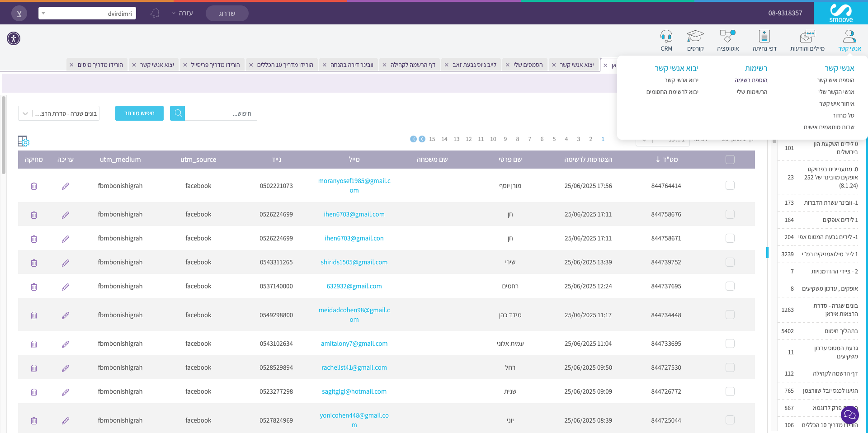The image size is (868, 433).
Task: Switch to the לייב גיוס גבעת זאר tab
Action: pyautogui.click(x=471, y=65)
